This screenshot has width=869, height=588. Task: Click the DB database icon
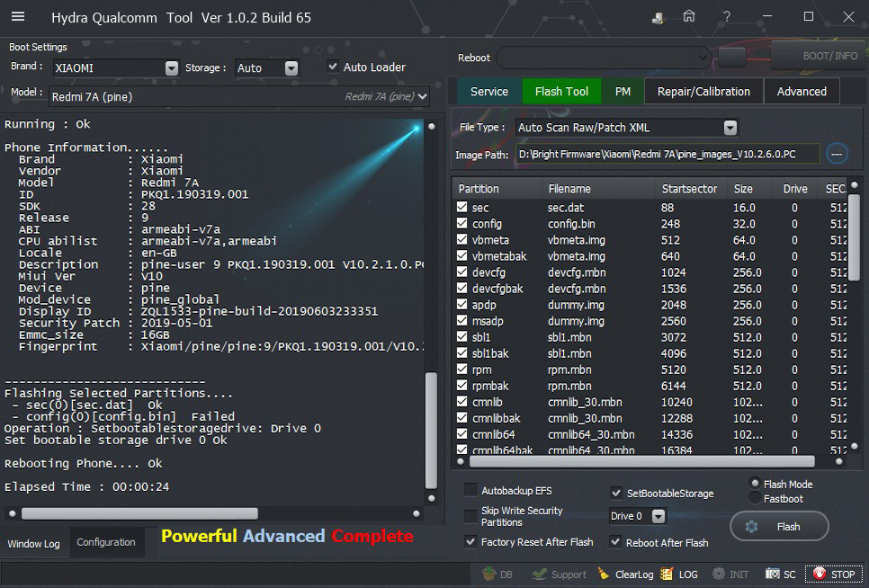pos(497,575)
